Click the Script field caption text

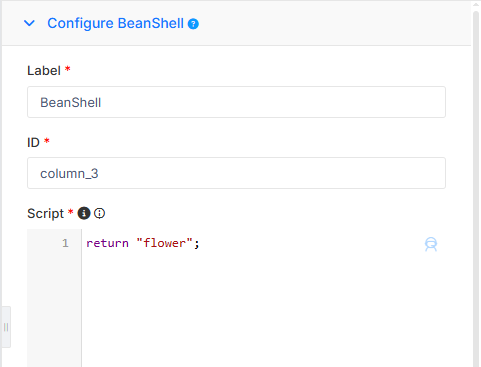click(45, 213)
